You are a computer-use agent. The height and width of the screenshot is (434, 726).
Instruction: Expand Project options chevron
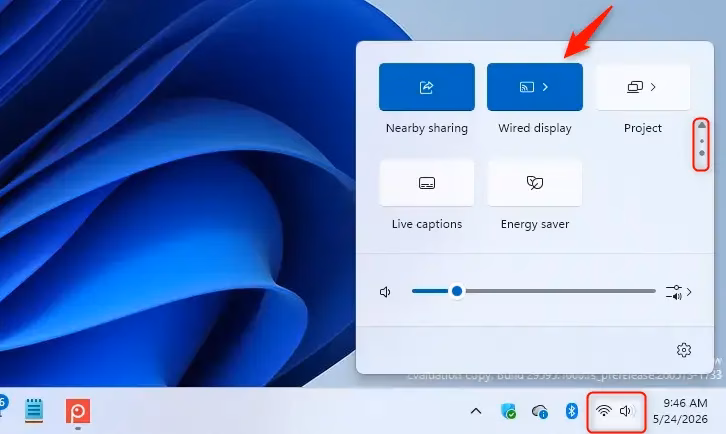click(x=653, y=87)
